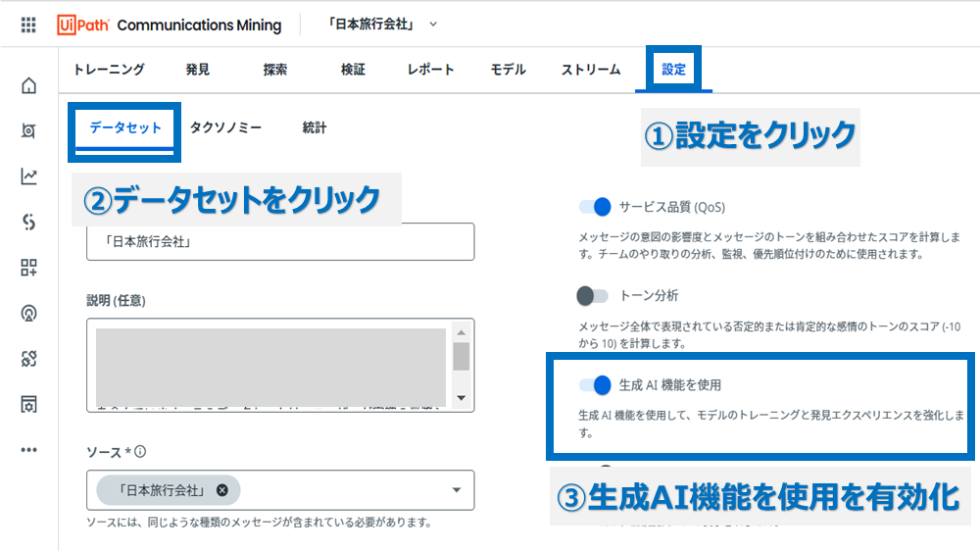980x551 pixels.
Task: Click the Communications Mining title text
Action: tap(199, 25)
